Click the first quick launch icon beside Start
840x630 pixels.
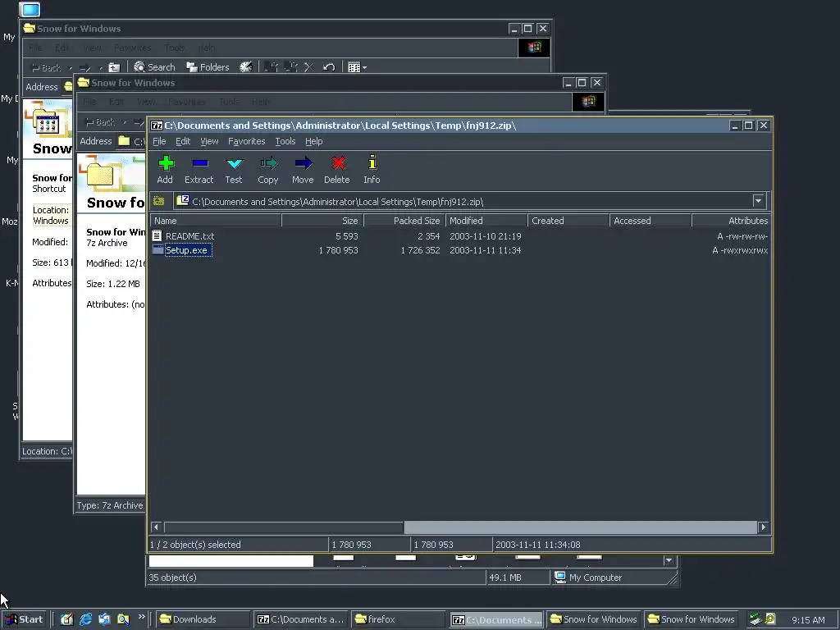point(66,619)
